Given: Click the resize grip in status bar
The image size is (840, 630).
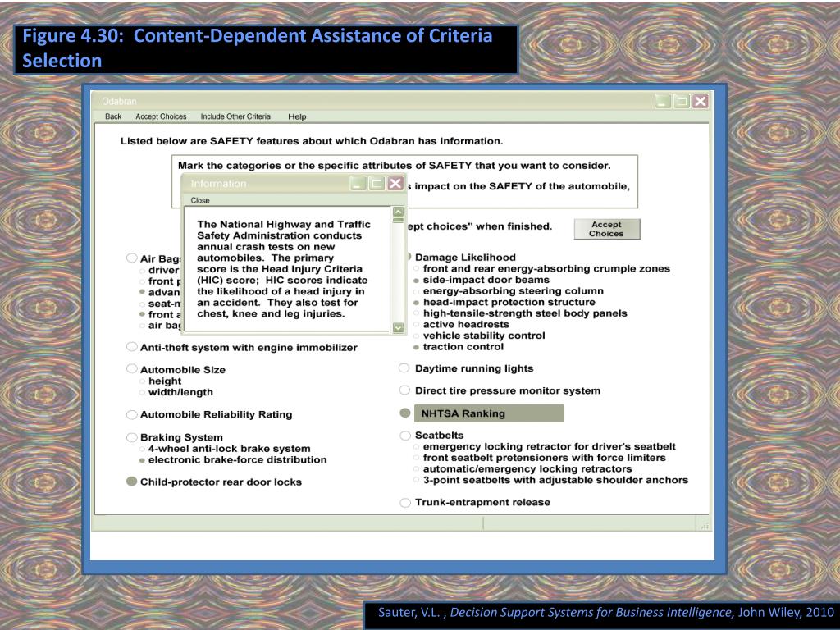Looking at the screenshot, I should coord(705,526).
